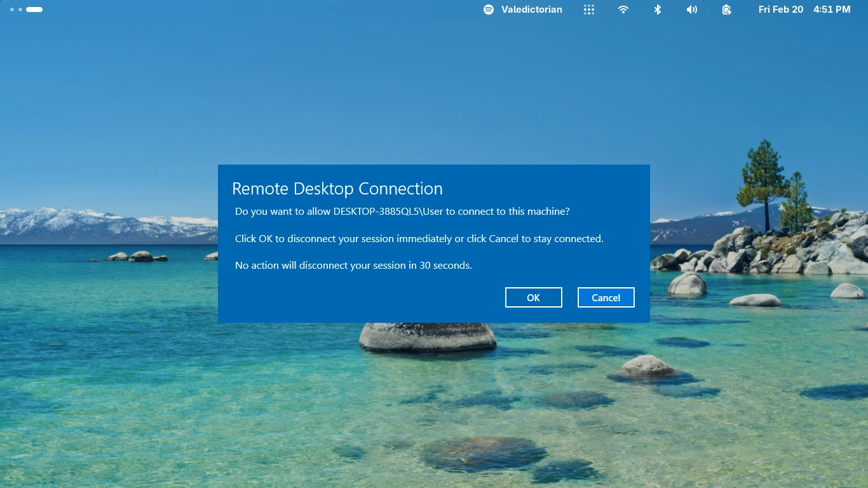
Task: Select the first workspace dot
Action: click(x=12, y=10)
